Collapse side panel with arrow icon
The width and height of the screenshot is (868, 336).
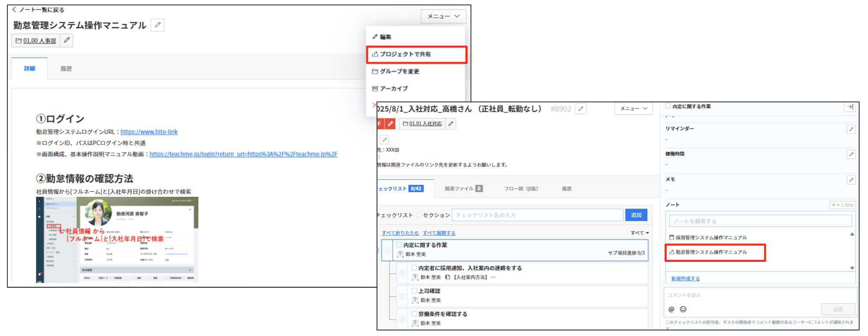849,107
